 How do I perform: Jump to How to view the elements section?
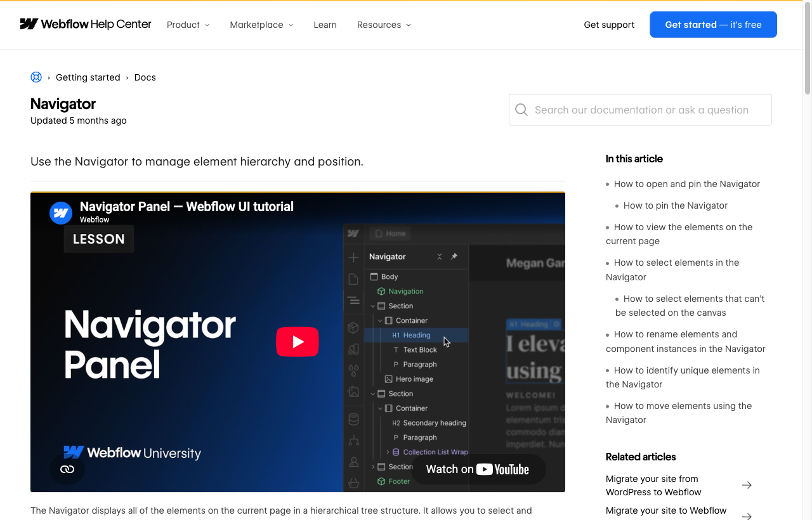click(679, 234)
